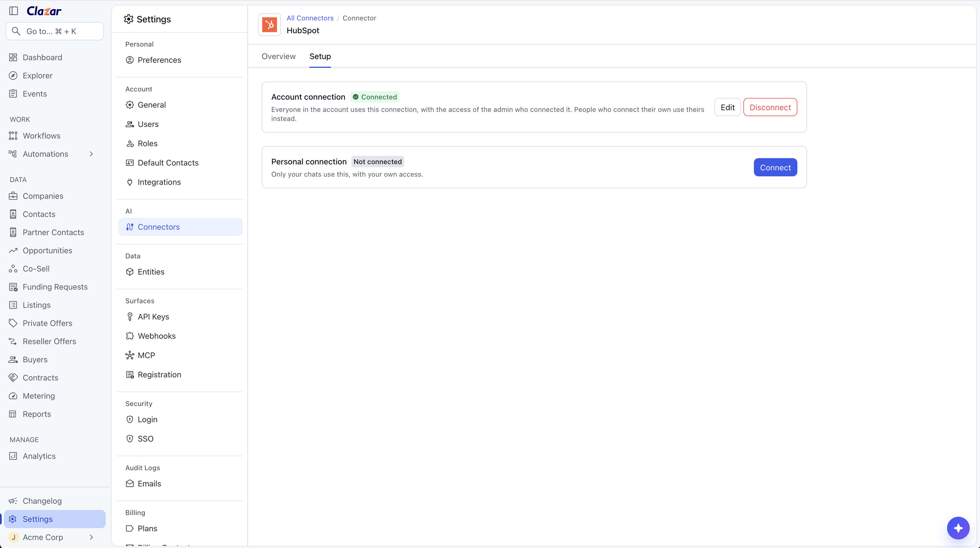Open the Changelog megaphone item

tap(42, 501)
